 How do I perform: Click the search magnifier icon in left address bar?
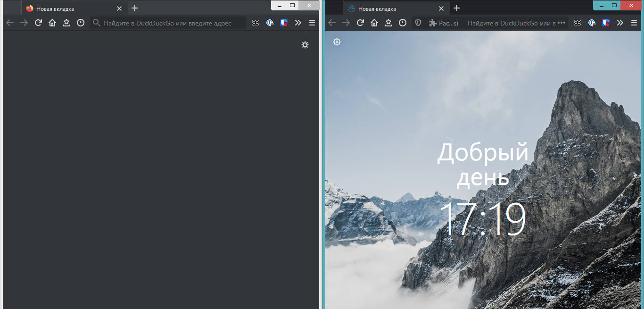point(97,23)
